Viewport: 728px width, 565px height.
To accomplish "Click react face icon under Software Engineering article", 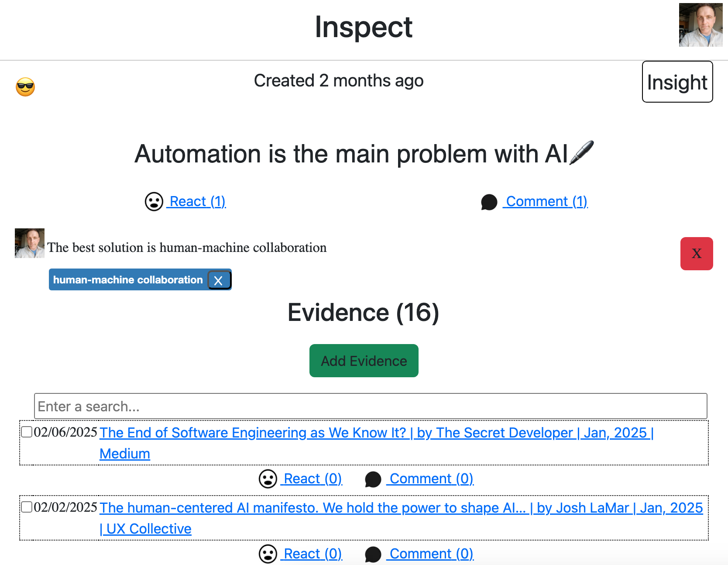I will 268,479.
